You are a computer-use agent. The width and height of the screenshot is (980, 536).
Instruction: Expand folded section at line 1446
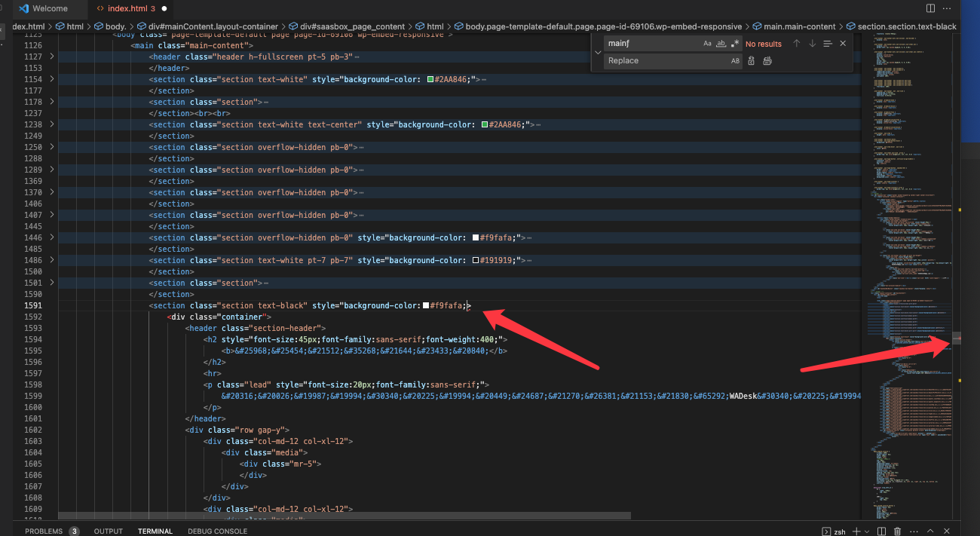coord(51,237)
